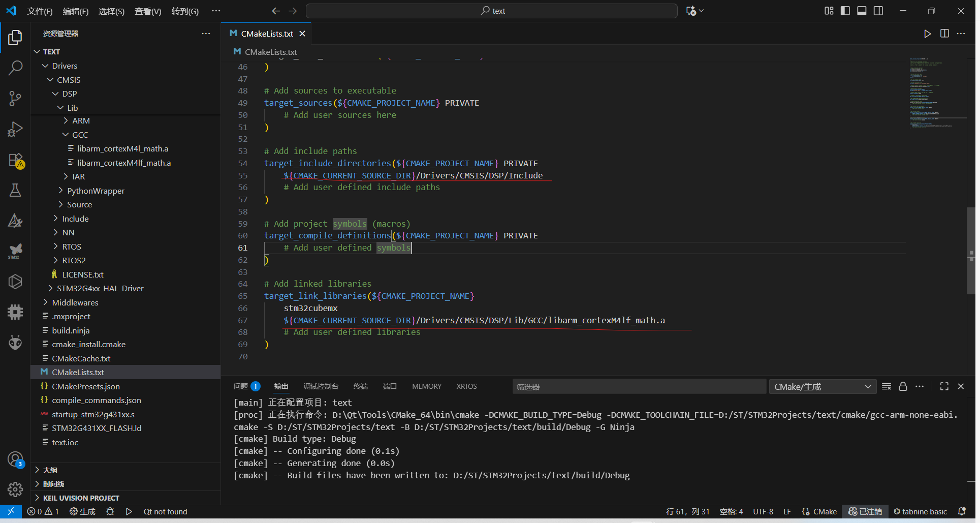Split the editor to the right
Viewport: 980px width, 523px height.
944,34
